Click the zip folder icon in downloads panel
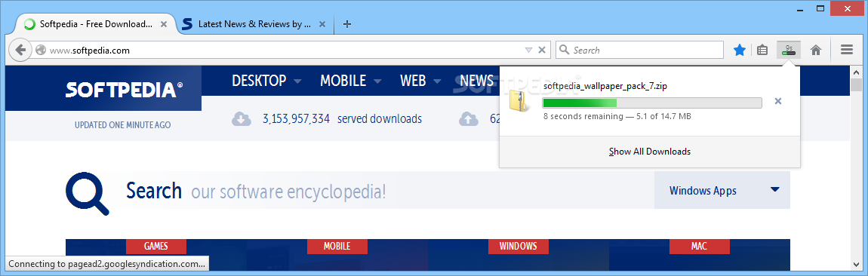The width and height of the screenshot is (868, 276). (x=520, y=101)
